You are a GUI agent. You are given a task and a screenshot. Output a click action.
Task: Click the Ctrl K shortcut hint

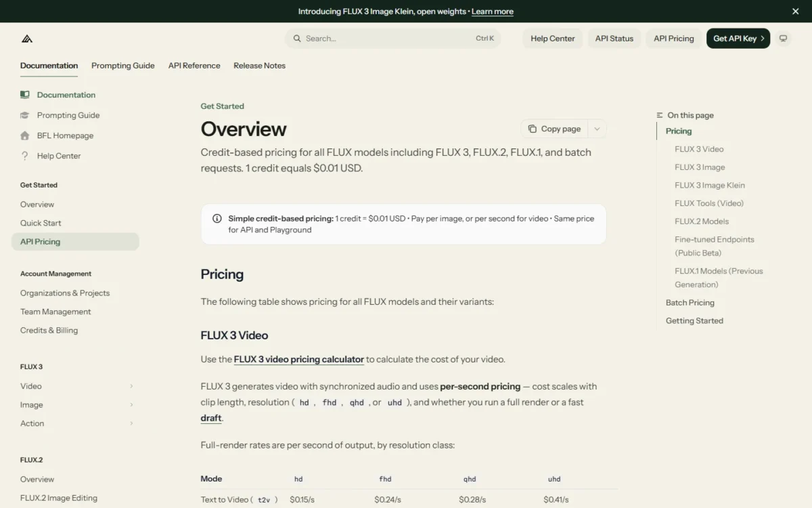[x=484, y=39]
